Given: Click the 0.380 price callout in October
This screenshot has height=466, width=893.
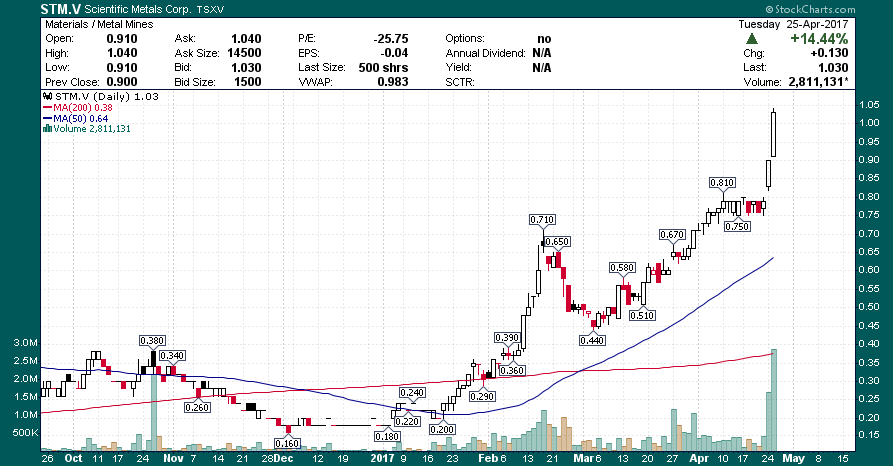Looking at the screenshot, I should [x=152, y=341].
